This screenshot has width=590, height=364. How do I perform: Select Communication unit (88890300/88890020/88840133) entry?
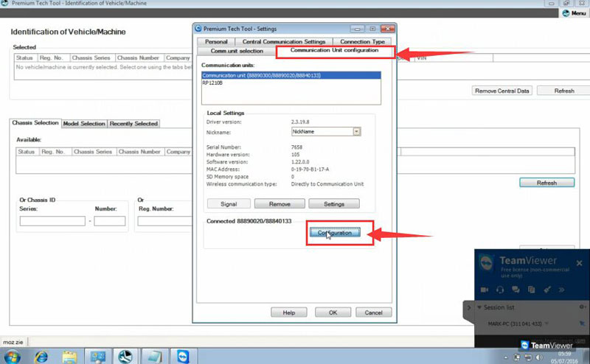click(x=291, y=76)
